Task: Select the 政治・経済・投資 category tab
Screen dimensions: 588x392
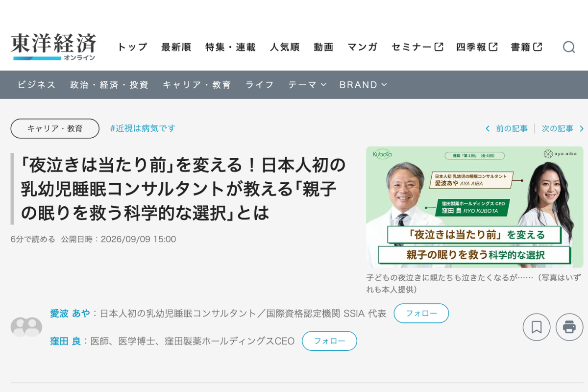Action: 109,85
